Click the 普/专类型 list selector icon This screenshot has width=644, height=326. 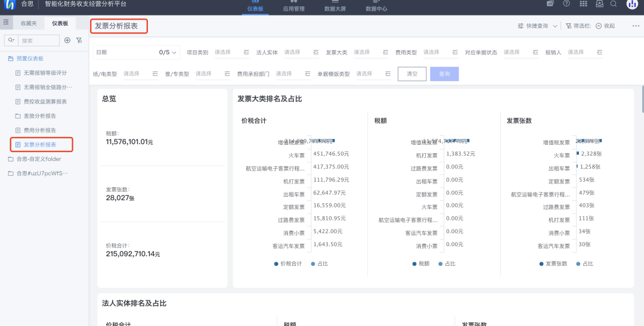coord(227,73)
